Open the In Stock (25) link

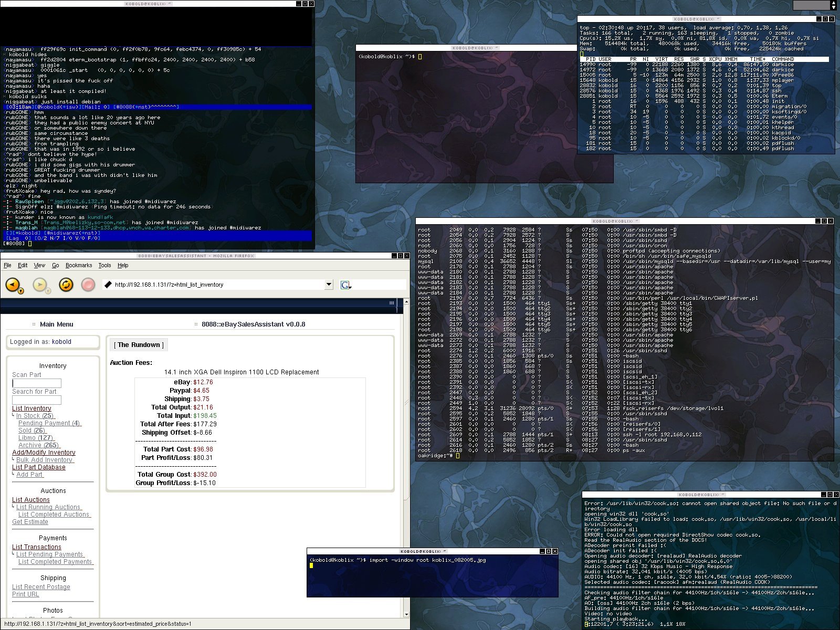point(35,416)
